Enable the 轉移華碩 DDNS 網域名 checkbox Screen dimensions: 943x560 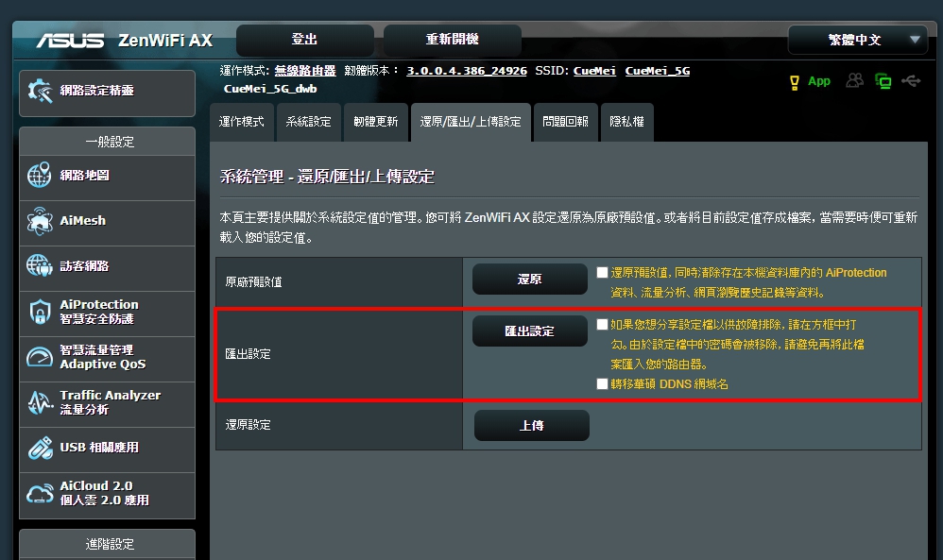(x=602, y=383)
